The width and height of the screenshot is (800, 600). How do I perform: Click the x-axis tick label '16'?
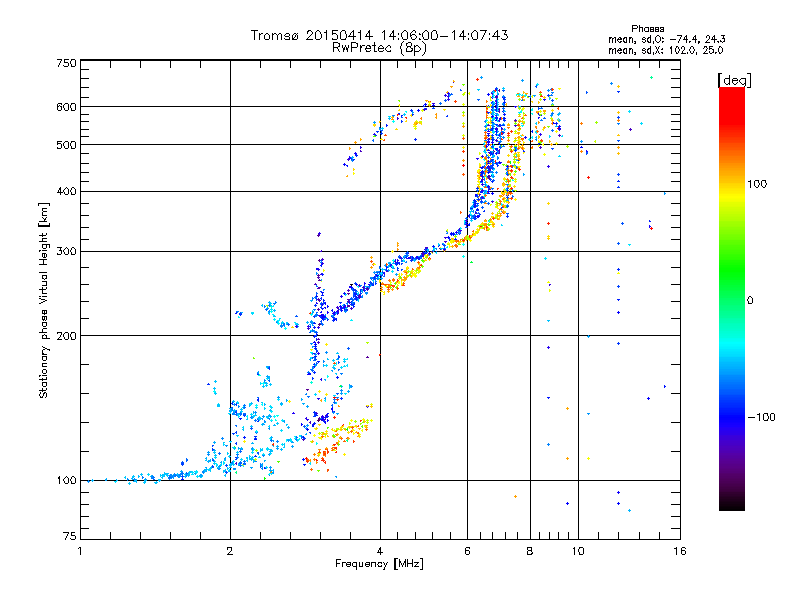coord(680,551)
